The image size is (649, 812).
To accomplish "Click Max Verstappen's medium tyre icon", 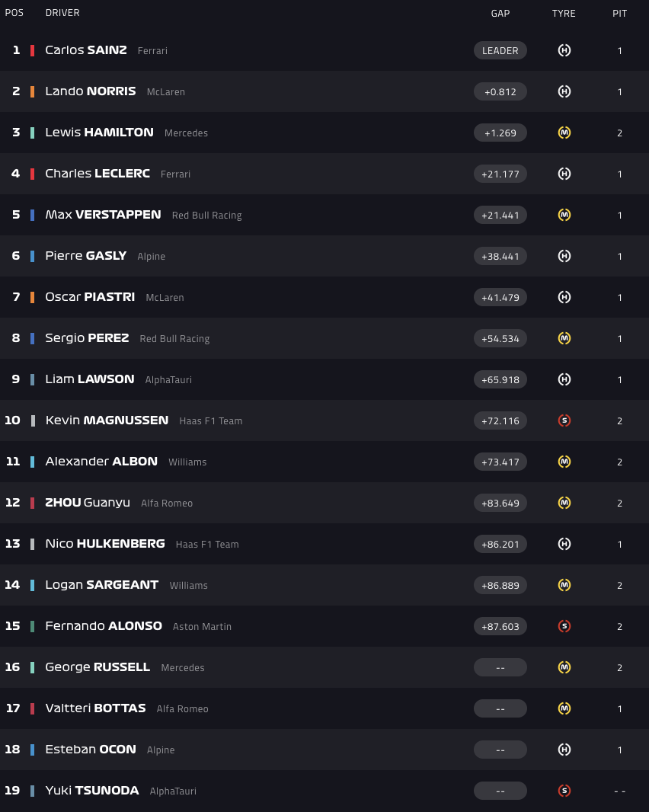I will [564, 215].
